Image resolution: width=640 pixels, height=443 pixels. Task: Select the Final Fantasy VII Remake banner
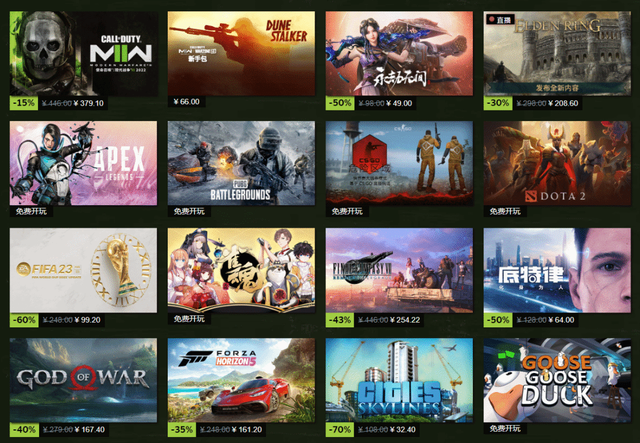pos(399,270)
